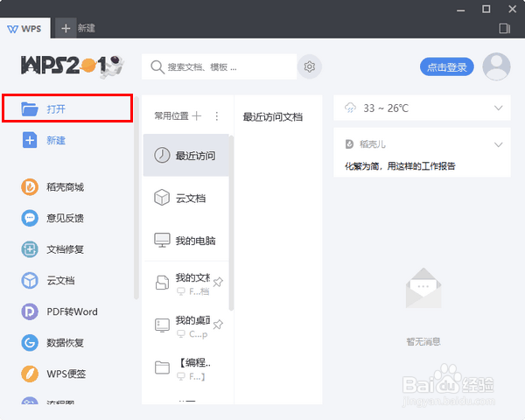Open 化繁为简 work report link
Viewport: 525px width, 420px height.
400,166
